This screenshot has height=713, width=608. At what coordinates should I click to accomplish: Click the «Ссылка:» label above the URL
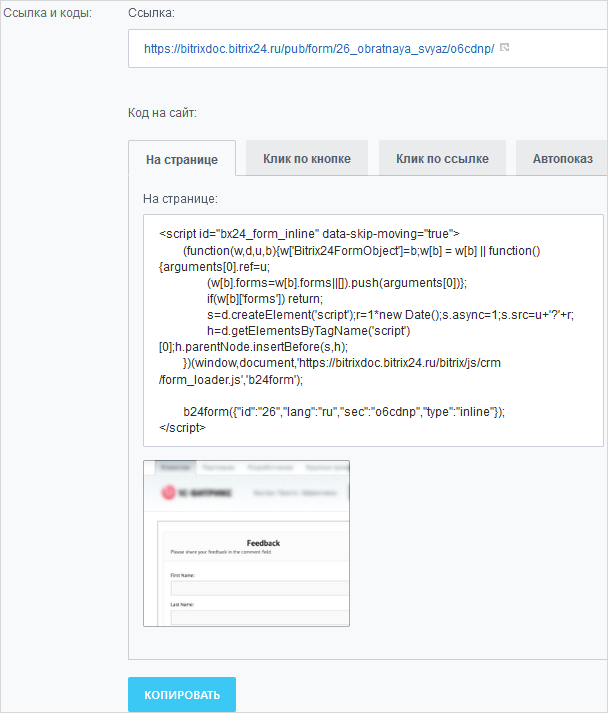click(151, 13)
